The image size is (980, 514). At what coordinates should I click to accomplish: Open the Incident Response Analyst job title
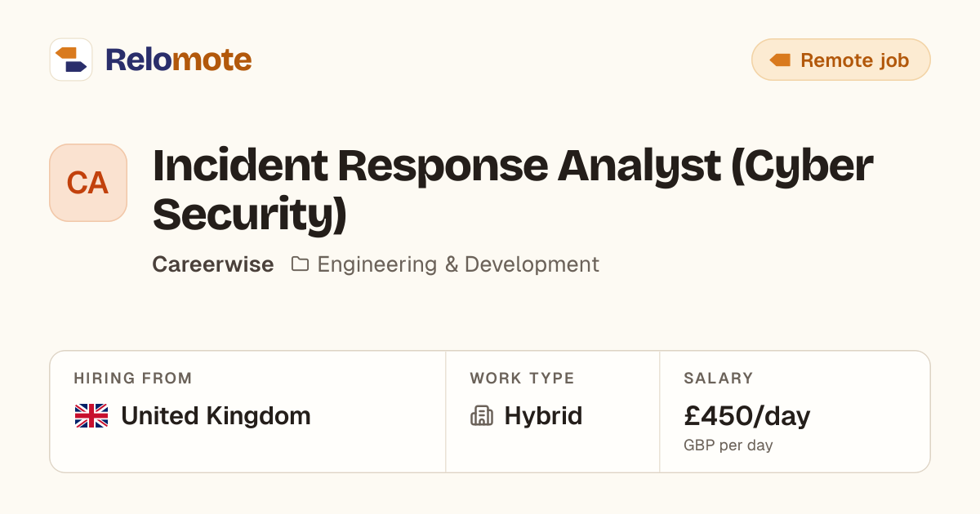point(513,190)
